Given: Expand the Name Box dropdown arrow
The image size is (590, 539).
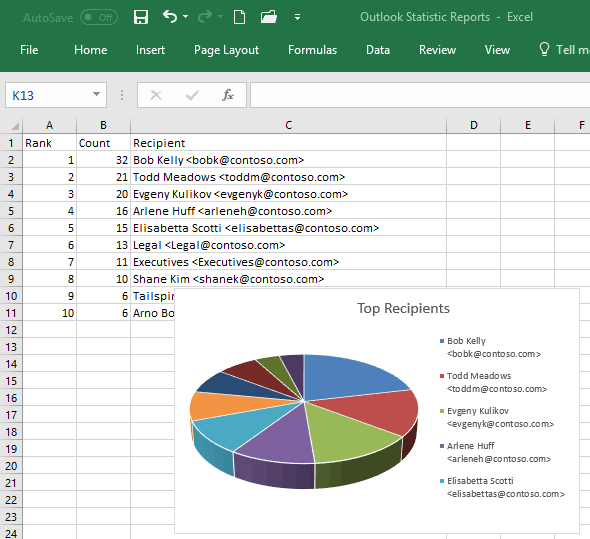Looking at the screenshot, I should (x=97, y=94).
